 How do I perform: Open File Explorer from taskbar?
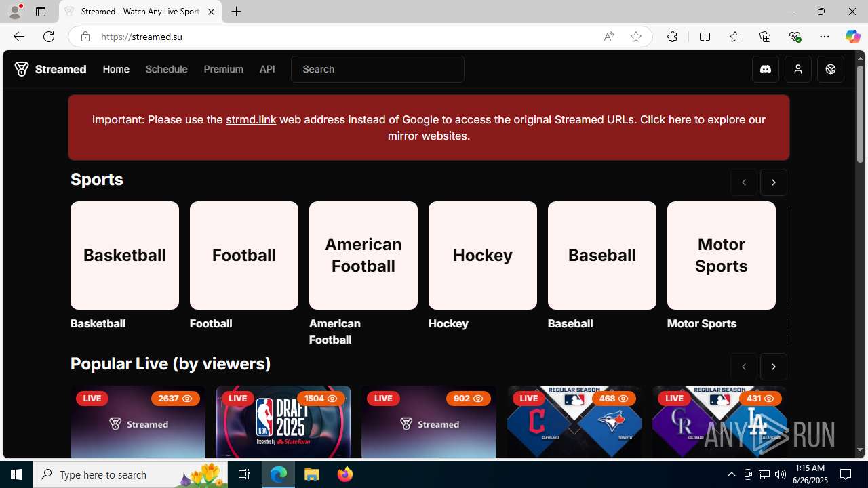tap(312, 474)
